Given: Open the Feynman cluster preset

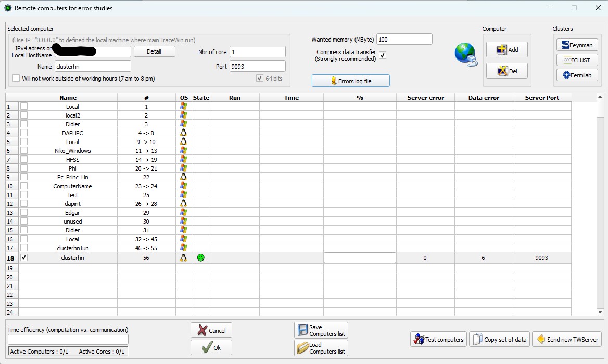Looking at the screenshot, I should (x=577, y=45).
